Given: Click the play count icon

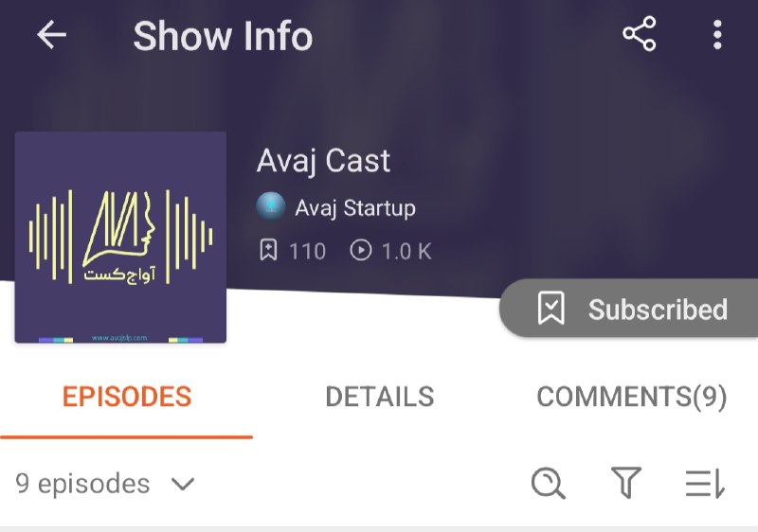Looking at the screenshot, I should pos(361,251).
